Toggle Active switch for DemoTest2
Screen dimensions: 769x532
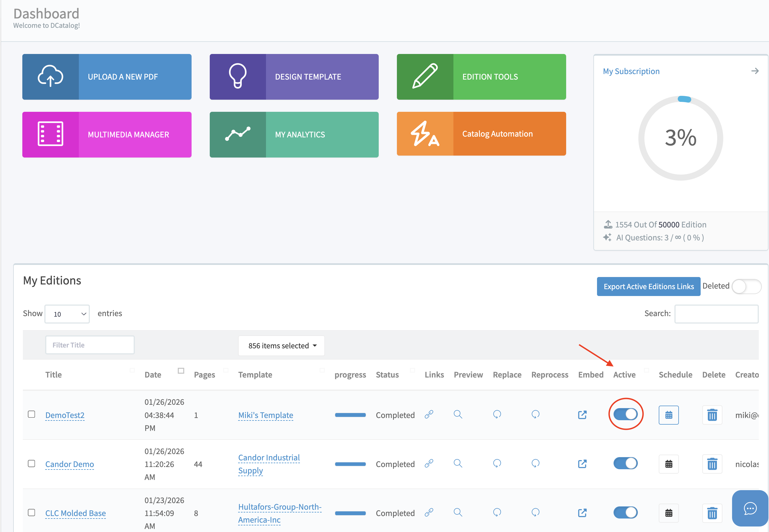(625, 414)
